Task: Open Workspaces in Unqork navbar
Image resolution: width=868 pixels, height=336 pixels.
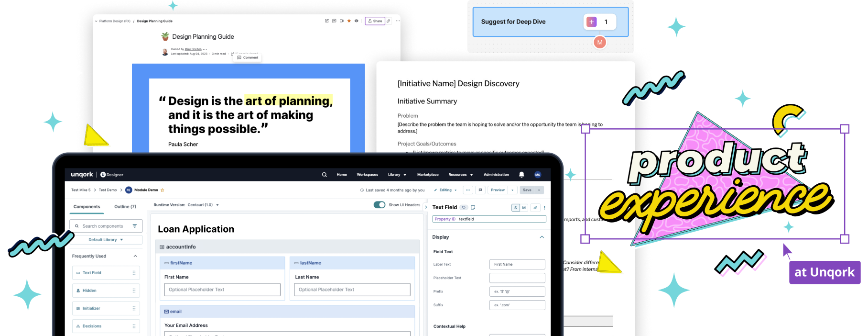Action: point(368,175)
